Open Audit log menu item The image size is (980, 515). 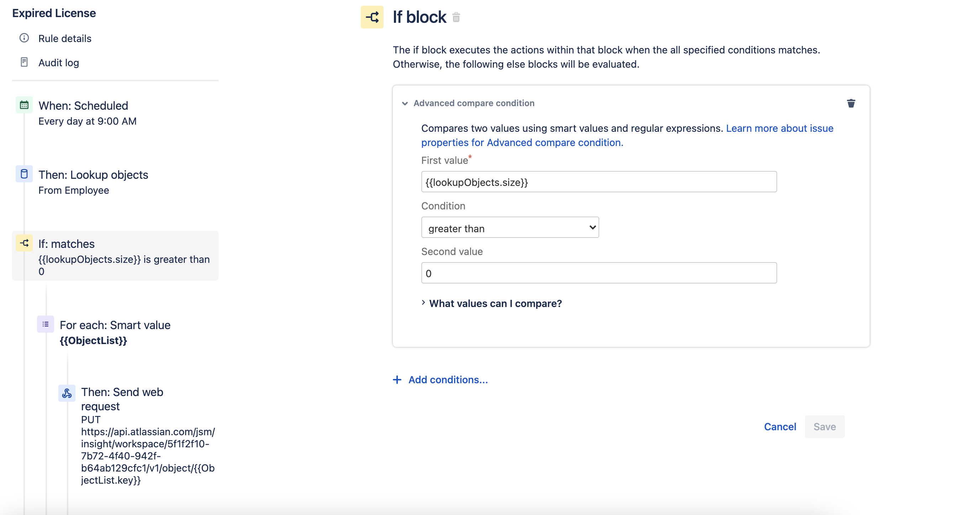click(x=59, y=63)
